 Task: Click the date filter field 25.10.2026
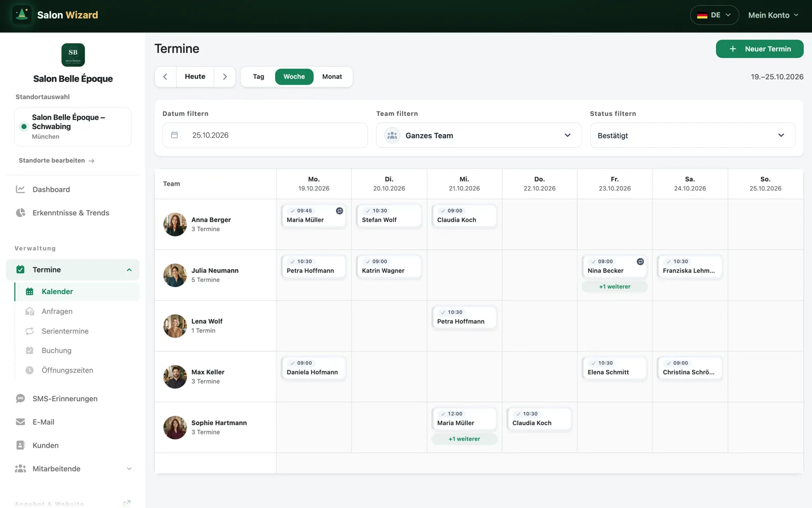tap(265, 135)
